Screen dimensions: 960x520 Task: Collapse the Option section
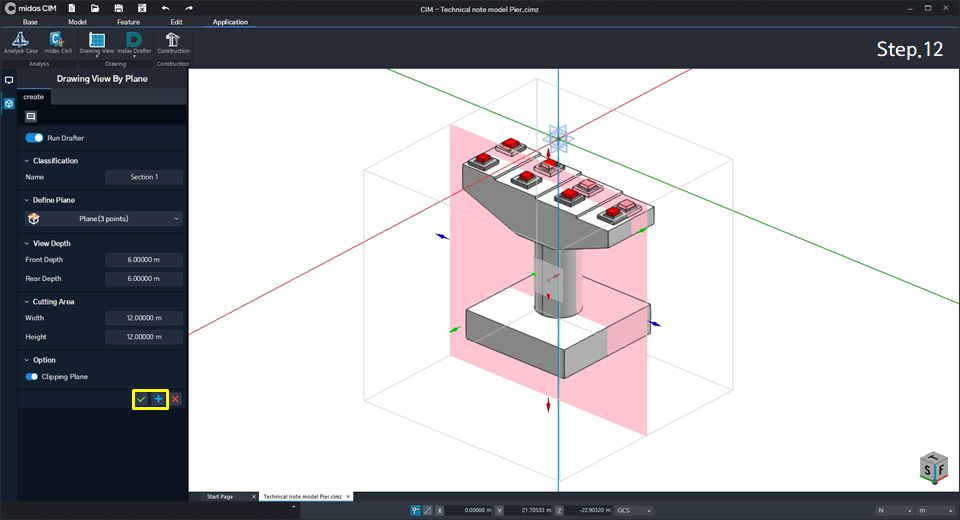click(x=27, y=360)
